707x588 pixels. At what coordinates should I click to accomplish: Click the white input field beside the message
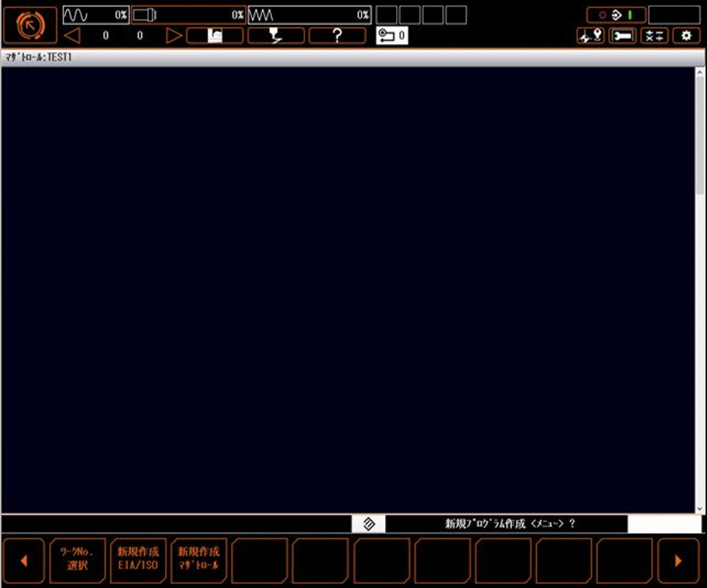tap(664, 524)
